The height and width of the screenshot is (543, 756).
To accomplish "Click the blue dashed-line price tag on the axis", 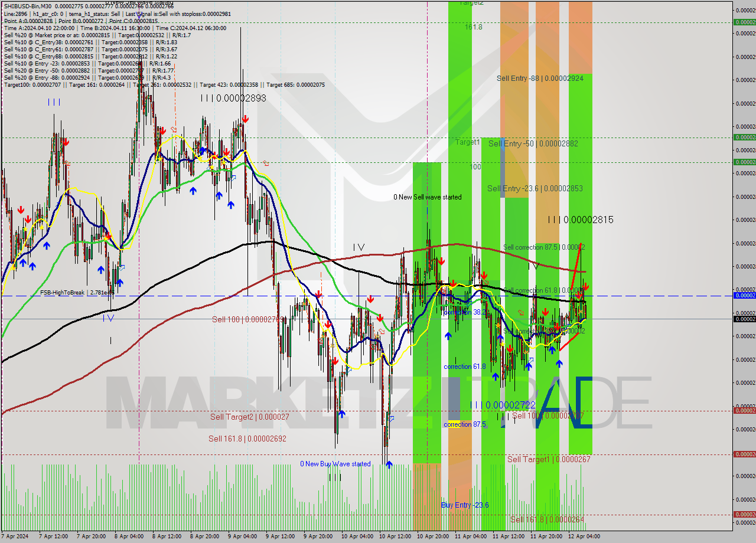I will pos(744,295).
